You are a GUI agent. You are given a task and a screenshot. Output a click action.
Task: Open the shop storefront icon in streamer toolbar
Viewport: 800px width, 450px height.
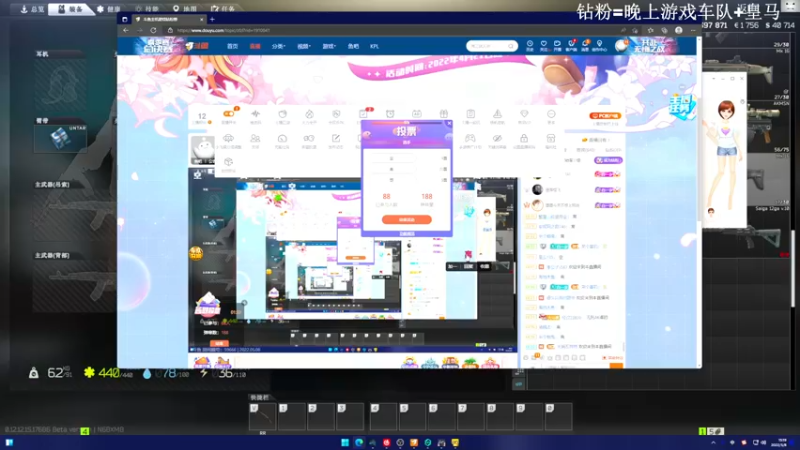(551, 138)
